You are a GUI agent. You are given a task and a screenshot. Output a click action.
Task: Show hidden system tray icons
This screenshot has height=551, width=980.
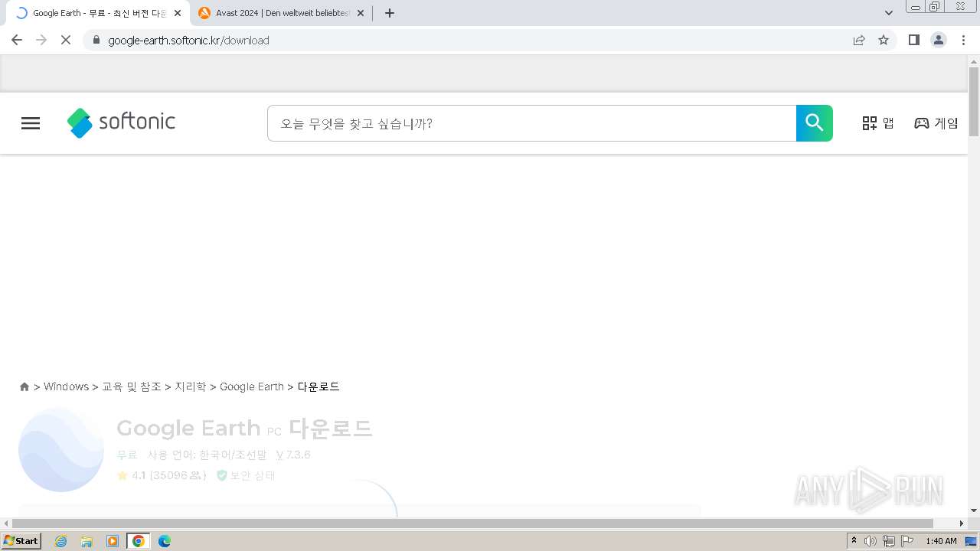pyautogui.click(x=854, y=541)
